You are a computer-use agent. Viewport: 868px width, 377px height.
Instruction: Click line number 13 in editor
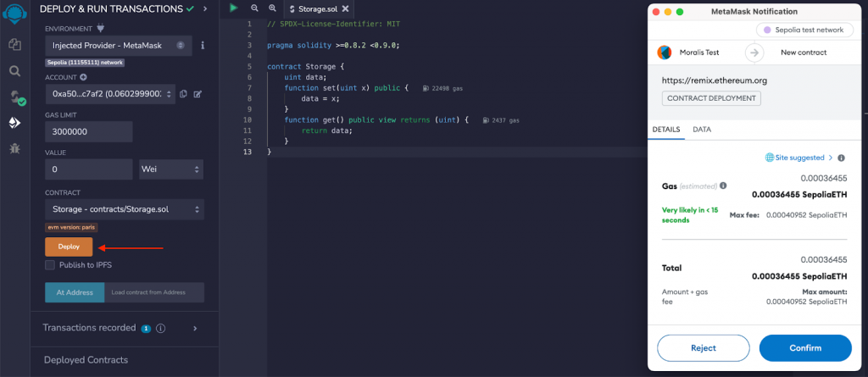pos(247,151)
